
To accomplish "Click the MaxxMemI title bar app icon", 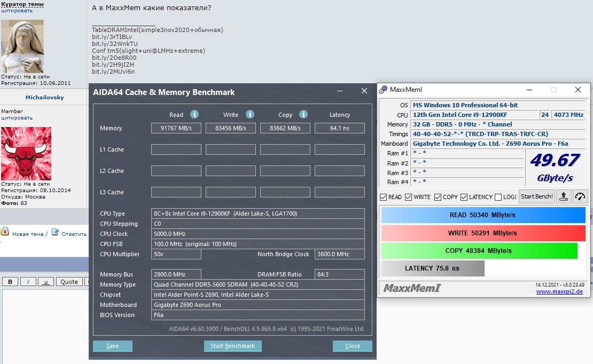I will coord(383,90).
